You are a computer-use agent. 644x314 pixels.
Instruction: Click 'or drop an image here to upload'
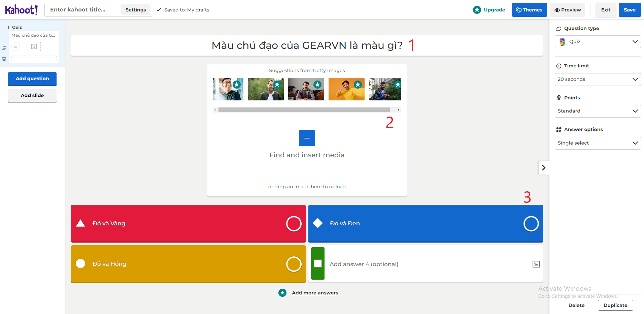pos(307,187)
